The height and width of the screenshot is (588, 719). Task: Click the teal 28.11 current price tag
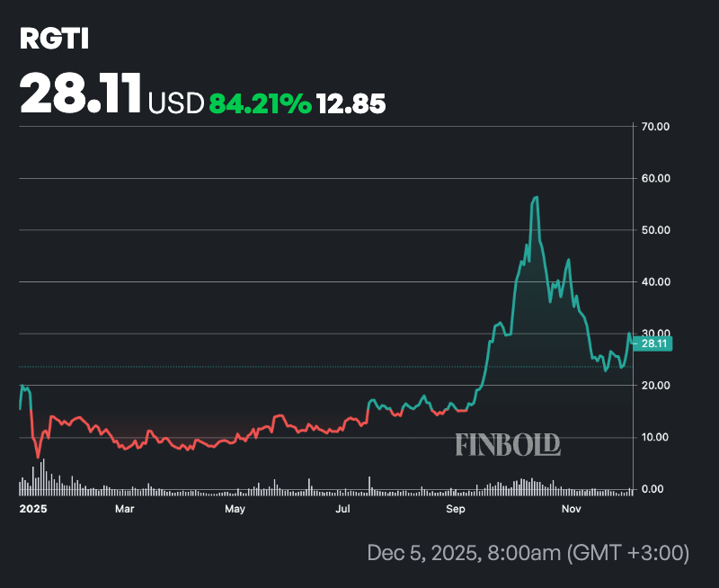click(652, 343)
